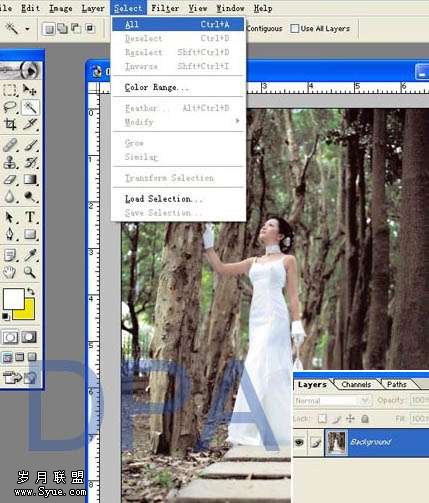Select the Move tool
This screenshot has height=503, width=429.
pos(30,90)
